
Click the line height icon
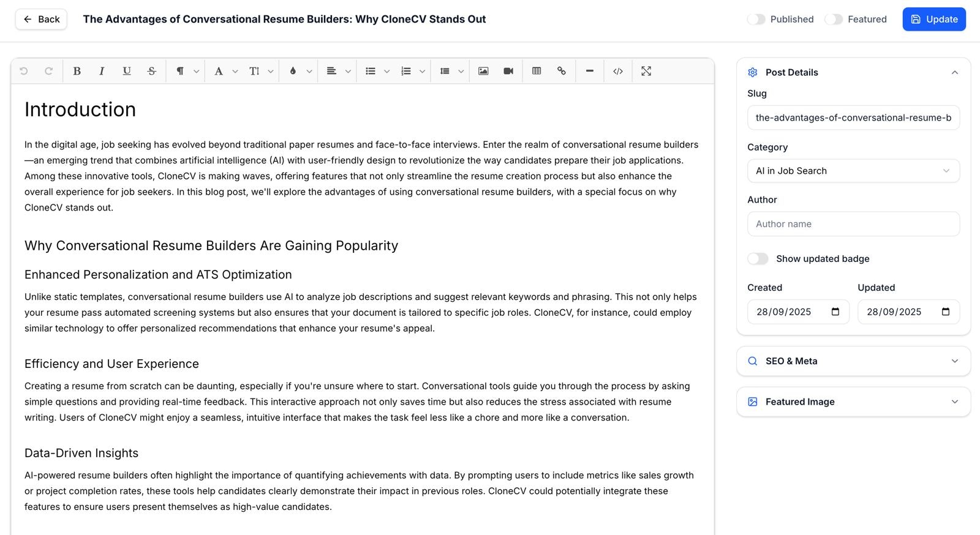445,71
